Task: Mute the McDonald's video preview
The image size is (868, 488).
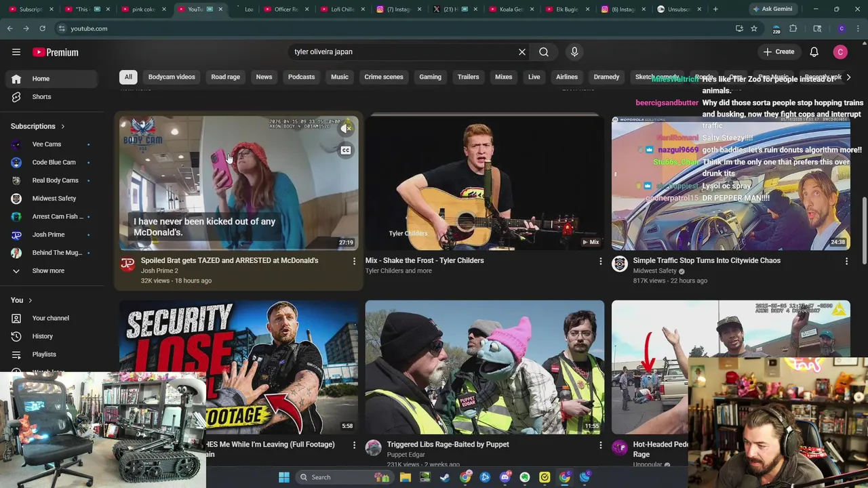Action: (346, 128)
